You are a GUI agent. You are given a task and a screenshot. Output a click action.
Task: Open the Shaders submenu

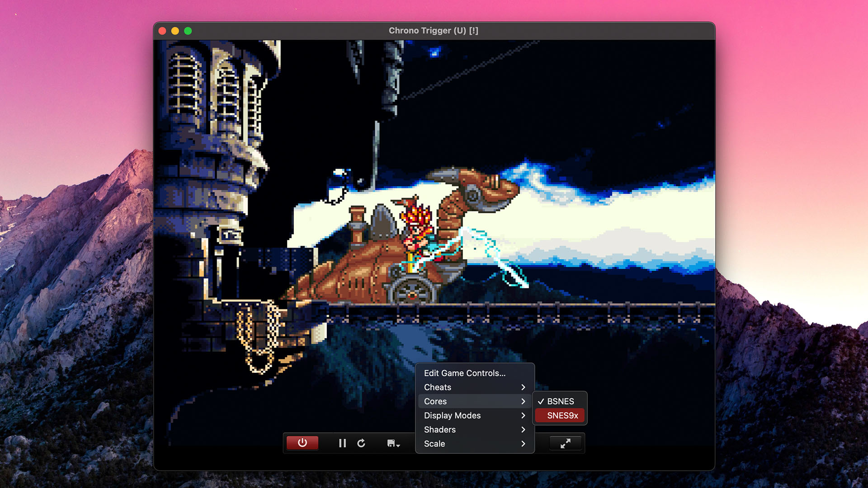(474, 429)
